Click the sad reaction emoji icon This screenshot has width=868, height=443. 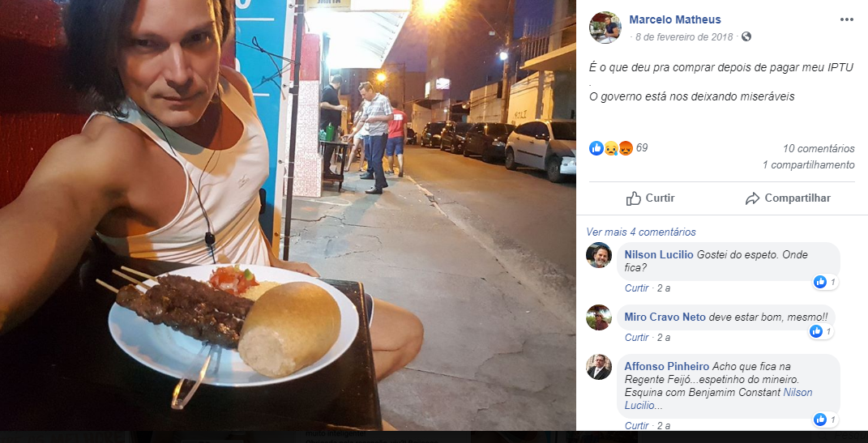(611, 147)
